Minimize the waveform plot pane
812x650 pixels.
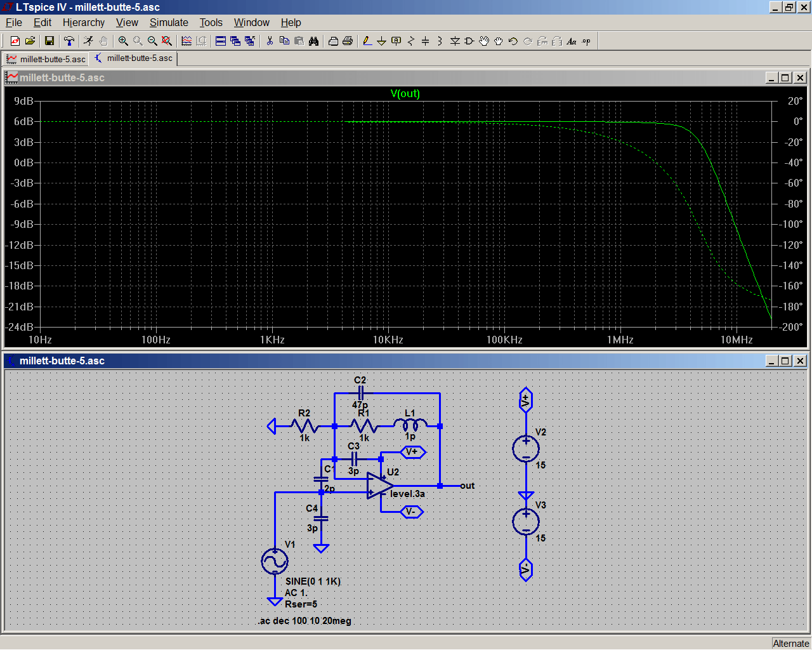coord(771,77)
